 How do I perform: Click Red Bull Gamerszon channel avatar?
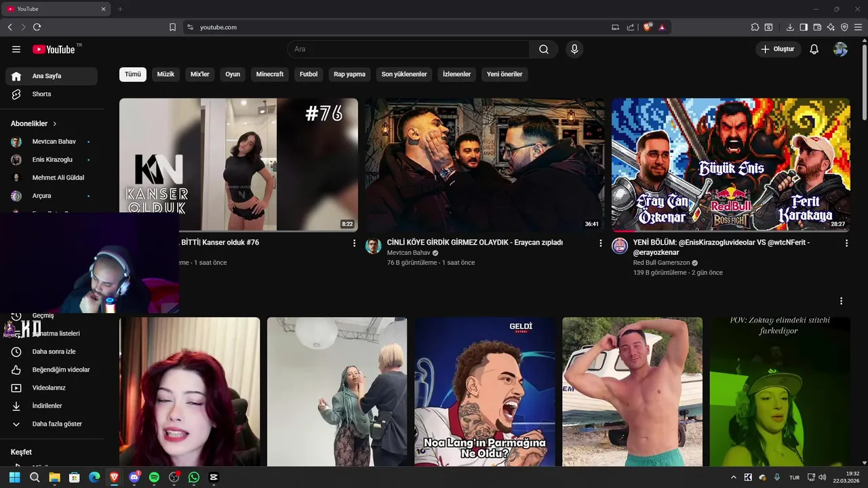620,246
